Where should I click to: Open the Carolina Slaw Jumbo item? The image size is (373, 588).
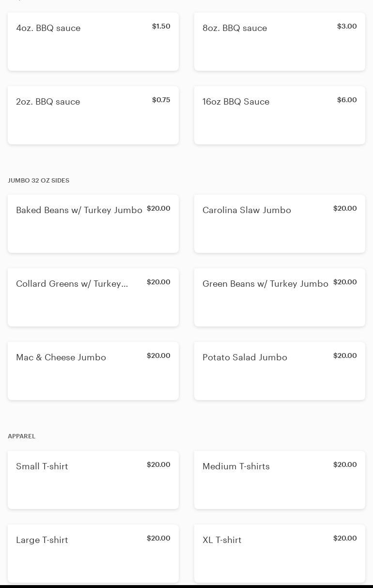tap(280, 224)
